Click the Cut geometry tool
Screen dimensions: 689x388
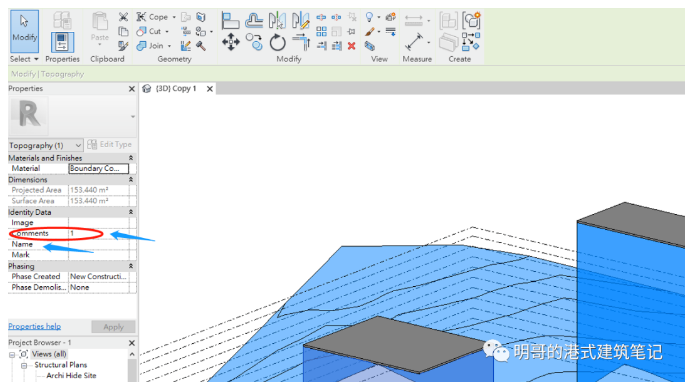coord(149,32)
